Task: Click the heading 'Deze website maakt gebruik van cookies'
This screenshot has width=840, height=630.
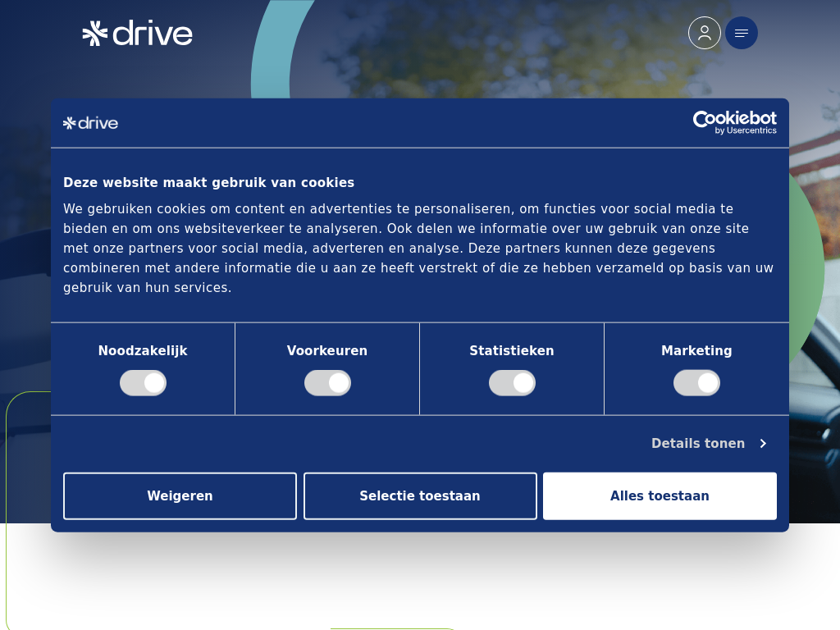Action: click(208, 183)
